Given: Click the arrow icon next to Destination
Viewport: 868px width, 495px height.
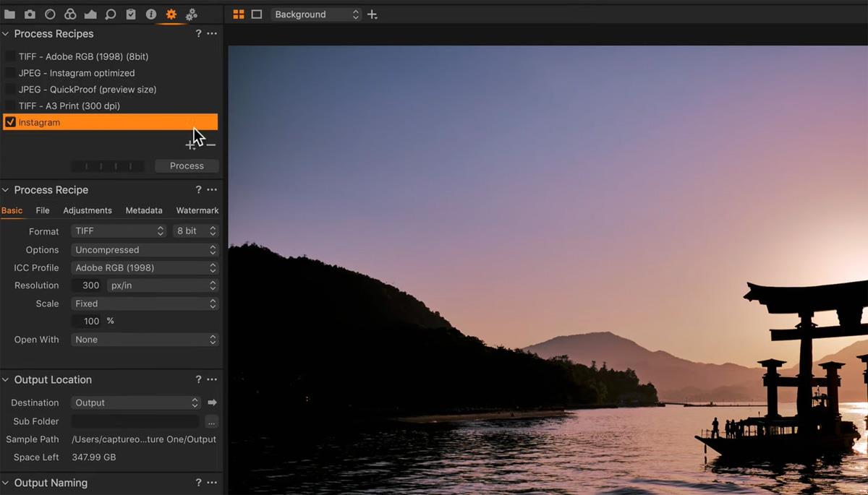Looking at the screenshot, I should click(x=212, y=403).
